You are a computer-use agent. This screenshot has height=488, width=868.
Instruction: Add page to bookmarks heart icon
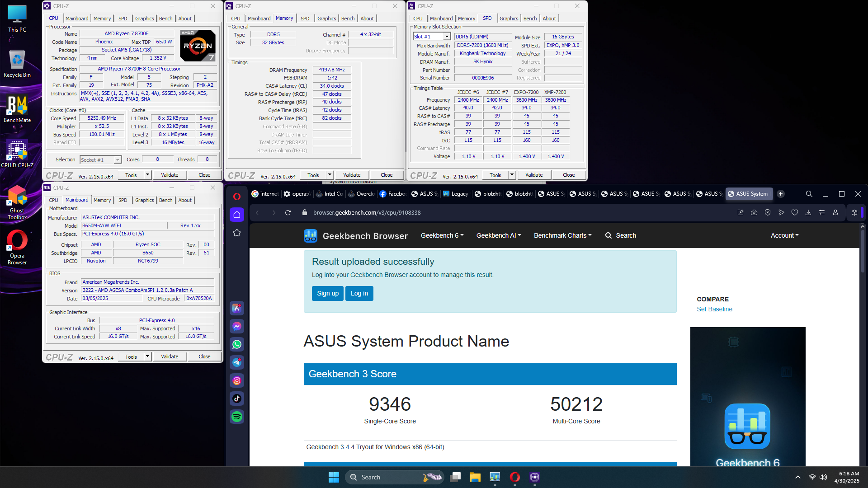(x=795, y=212)
